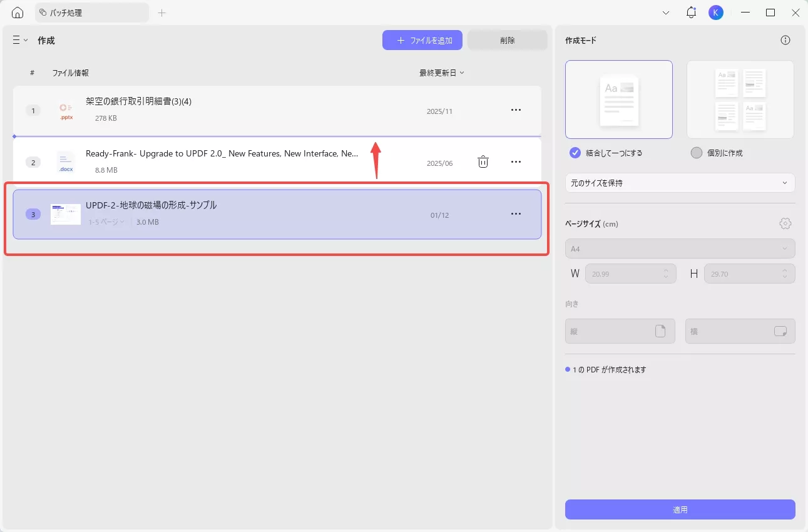Click the 2025/11 date of first file

pyautogui.click(x=439, y=111)
